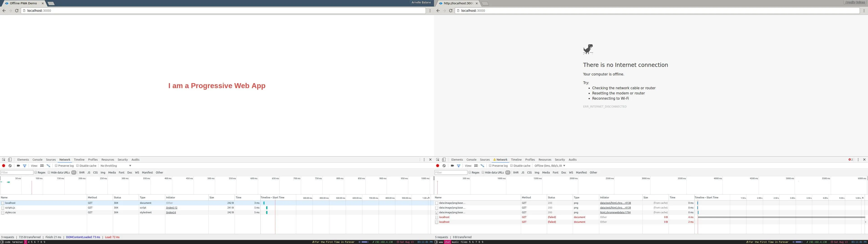This screenshot has width=868, height=244.
Task: Clear the network requests list
Action: click(x=10, y=165)
